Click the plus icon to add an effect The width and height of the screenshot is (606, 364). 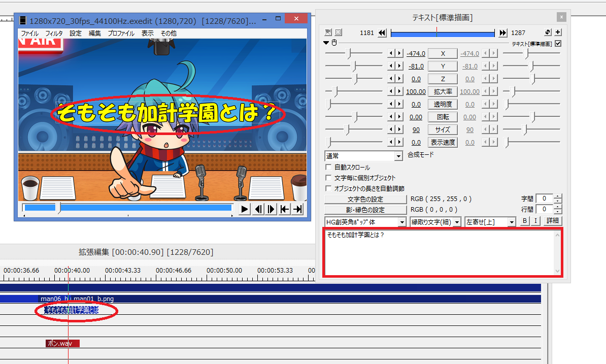[558, 33]
